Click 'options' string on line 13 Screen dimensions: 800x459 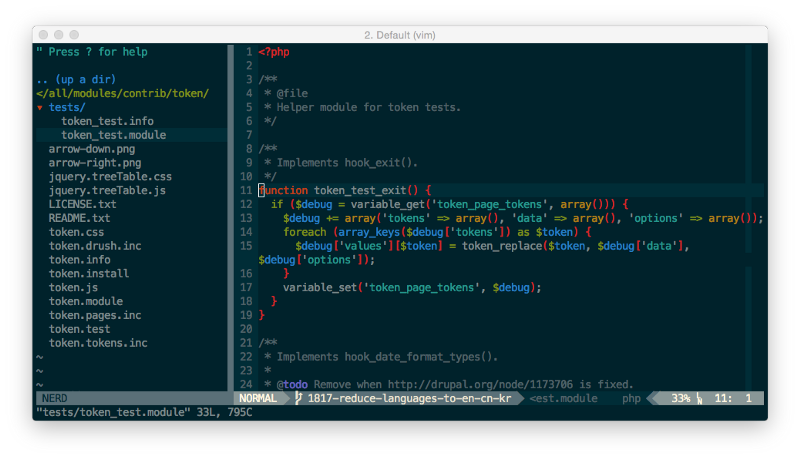tap(656, 218)
